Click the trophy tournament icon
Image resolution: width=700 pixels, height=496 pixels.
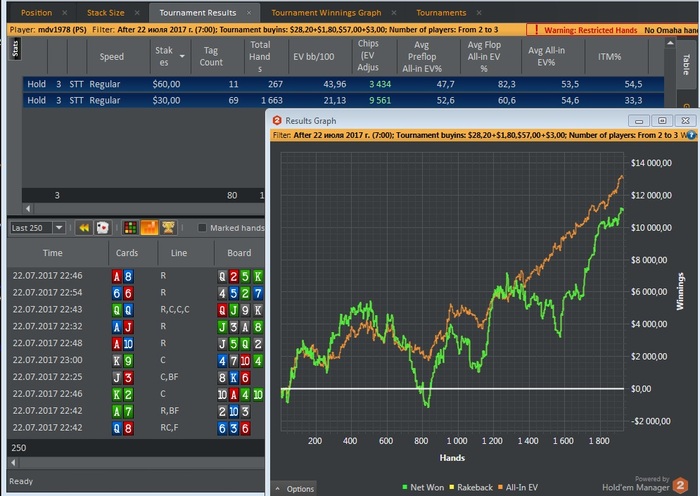[168, 228]
